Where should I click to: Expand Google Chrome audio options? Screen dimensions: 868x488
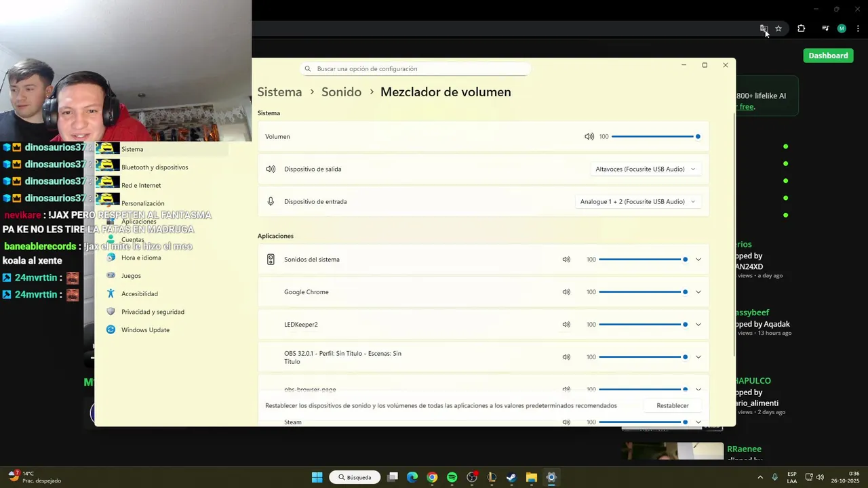698,292
